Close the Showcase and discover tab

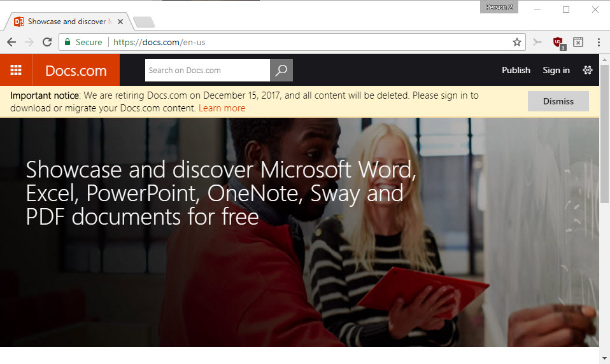(x=120, y=22)
